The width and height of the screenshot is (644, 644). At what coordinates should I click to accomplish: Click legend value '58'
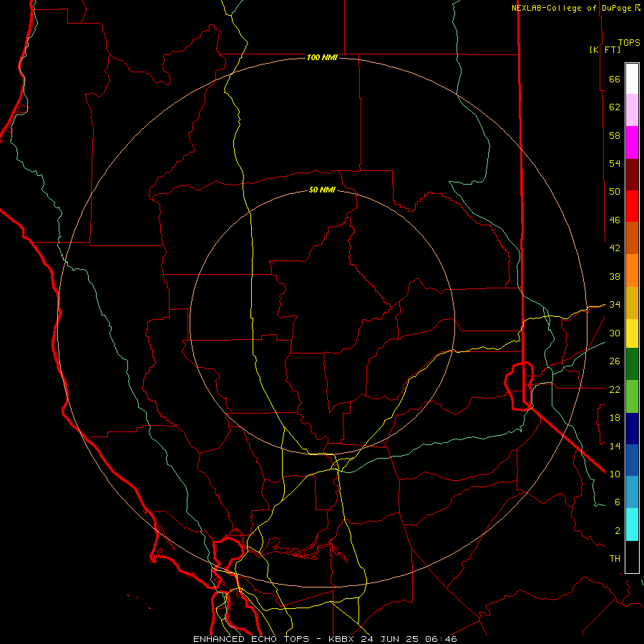tap(615, 135)
